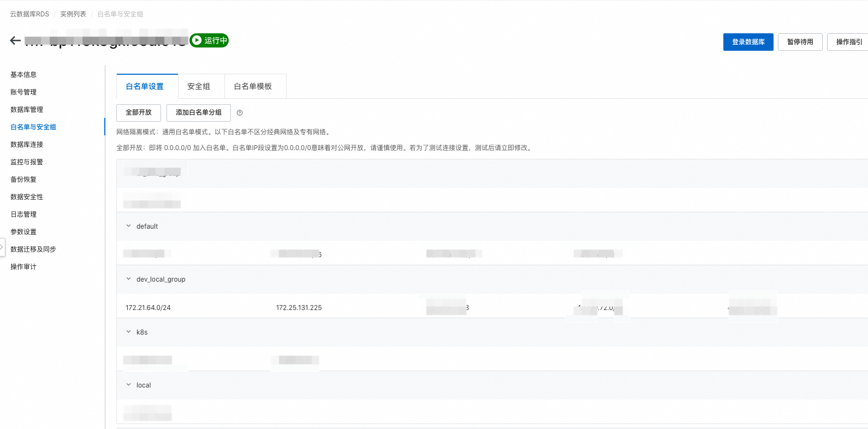Image resolution: width=868 pixels, height=429 pixels.
Task: Click the 白名单与安全组 breadcrumb text
Action: coord(120,14)
